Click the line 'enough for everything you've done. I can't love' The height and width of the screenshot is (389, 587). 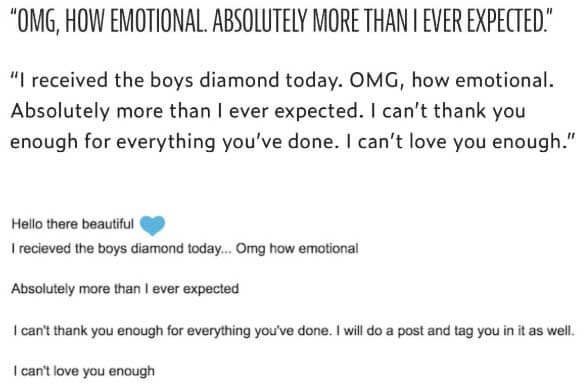coord(292,142)
